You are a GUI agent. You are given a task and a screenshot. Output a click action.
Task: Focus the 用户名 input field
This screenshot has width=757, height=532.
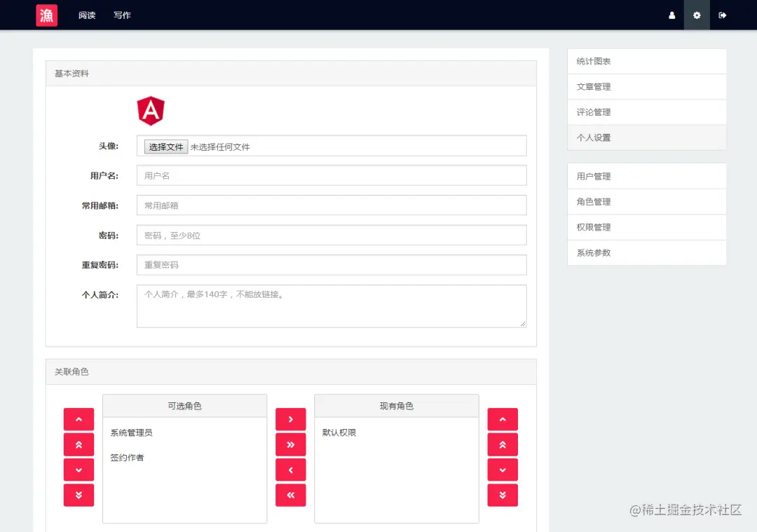point(332,176)
